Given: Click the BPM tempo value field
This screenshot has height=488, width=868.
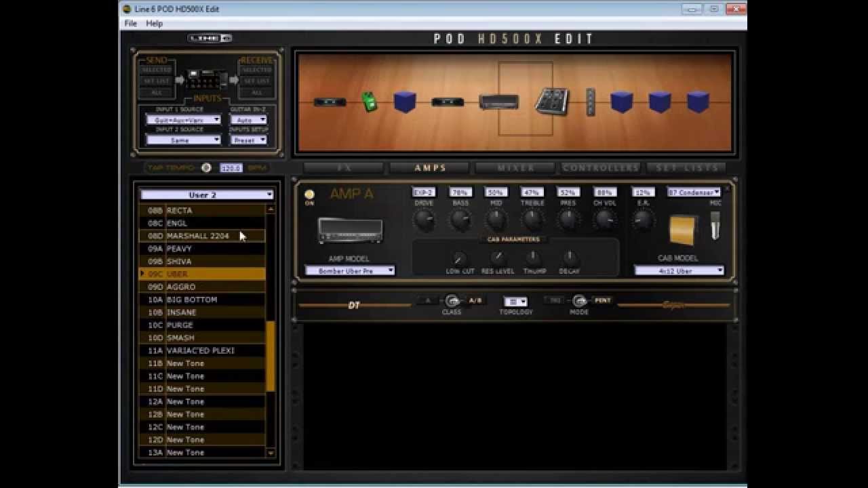Looking at the screenshot, I should pyautogui.click(x=231, y=167).
